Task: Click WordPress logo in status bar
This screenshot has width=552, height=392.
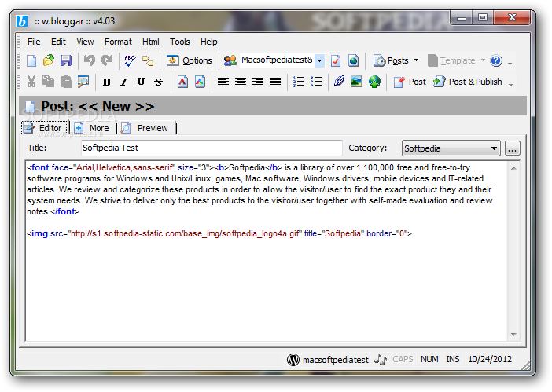Action: point(293,359)
